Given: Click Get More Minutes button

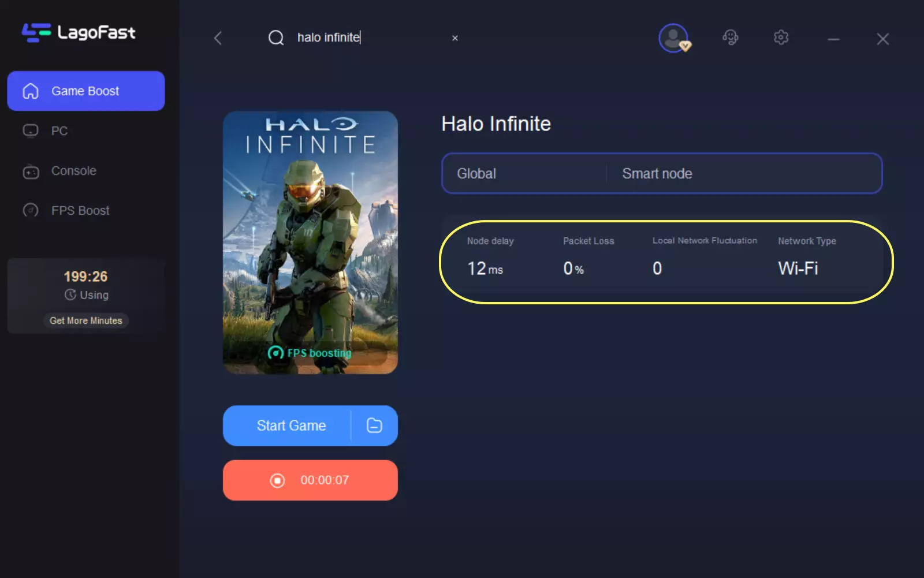Looking at the screenshot, I should click(x=86, y=320).
